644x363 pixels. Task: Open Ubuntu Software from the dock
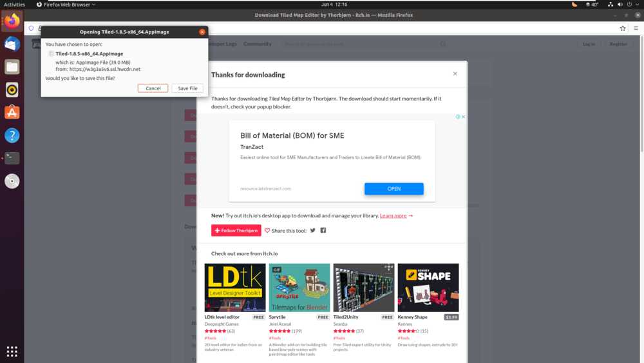12,112
